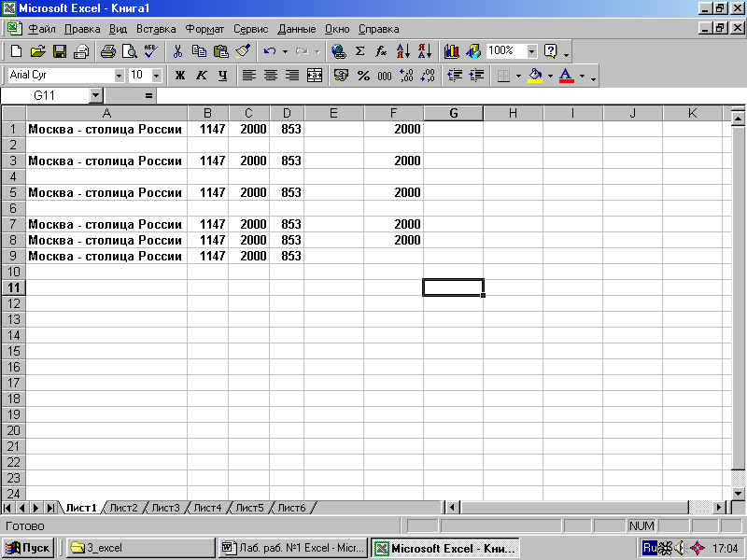Insert hyperlink with the globe icon
Screen dimensions: 747x560
pos(339,51)
